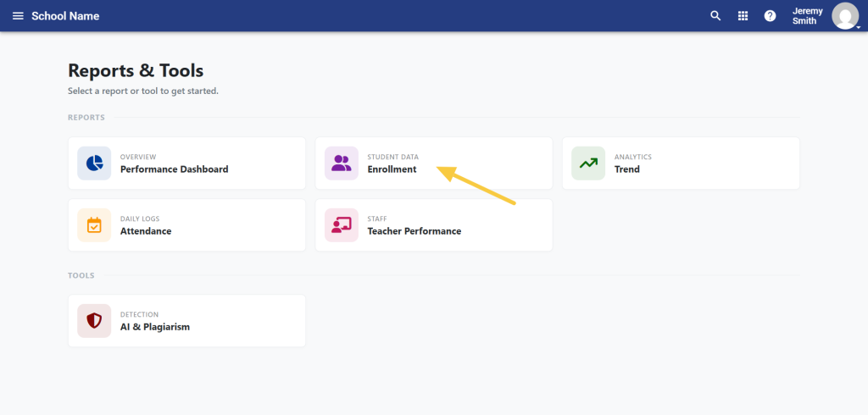Open the Trend analytics report
868x415 pixels.
tap(681, 163)
